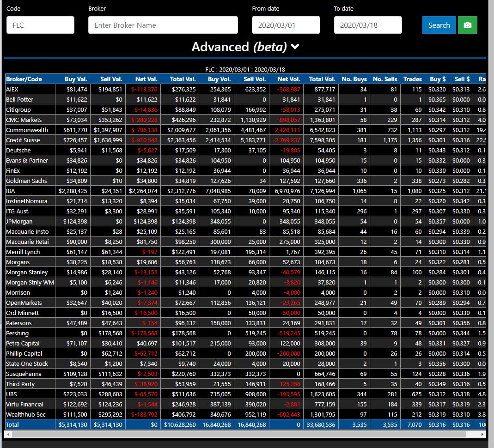Open the From date field 2020/03/01
This screenshot has width=494, height=448.
coord(286,25)
